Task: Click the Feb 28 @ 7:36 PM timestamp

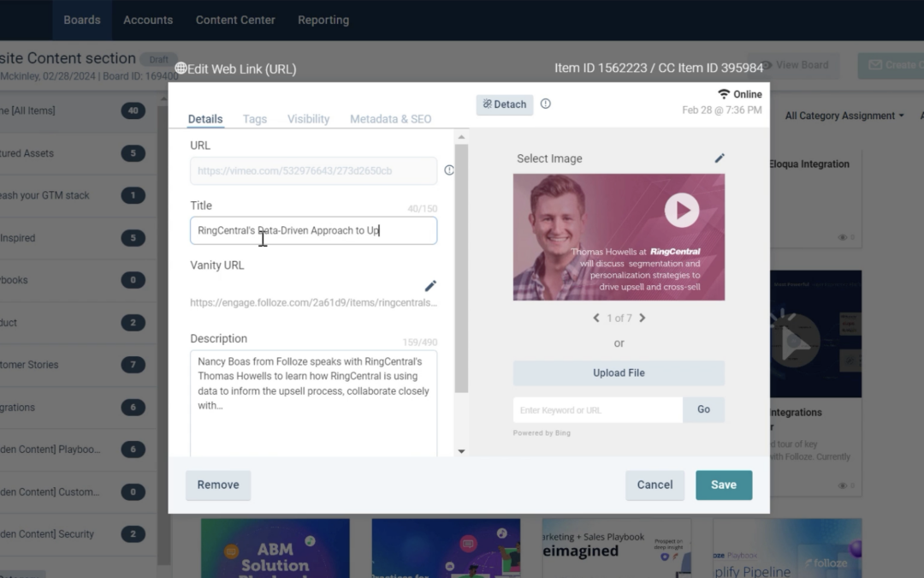Action: coord(722,110)
